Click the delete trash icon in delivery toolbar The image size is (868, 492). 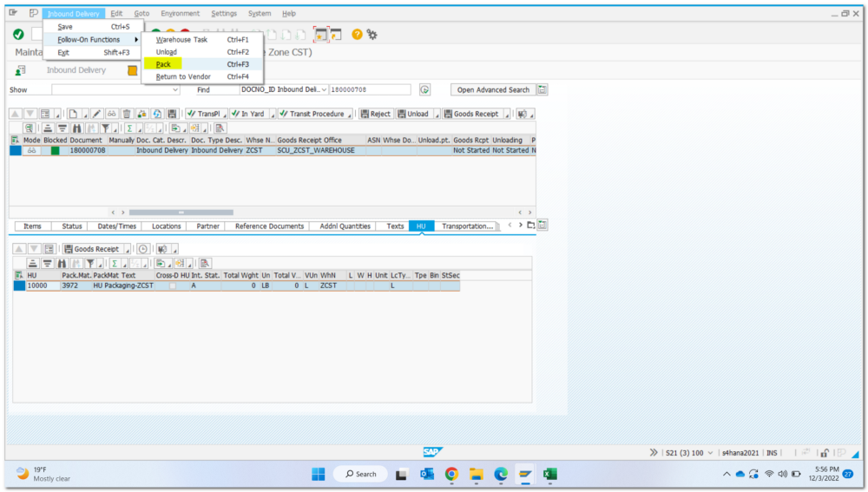pos(127,114)
